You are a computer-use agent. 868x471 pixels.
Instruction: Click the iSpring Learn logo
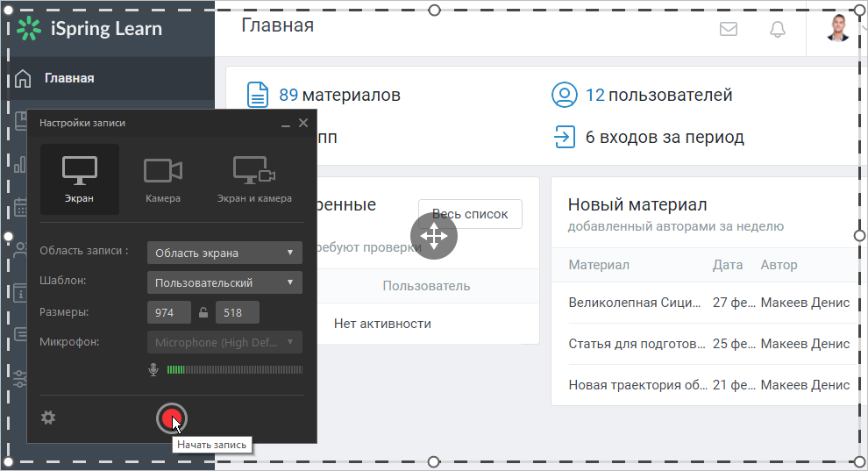click(x=89, y=29)
